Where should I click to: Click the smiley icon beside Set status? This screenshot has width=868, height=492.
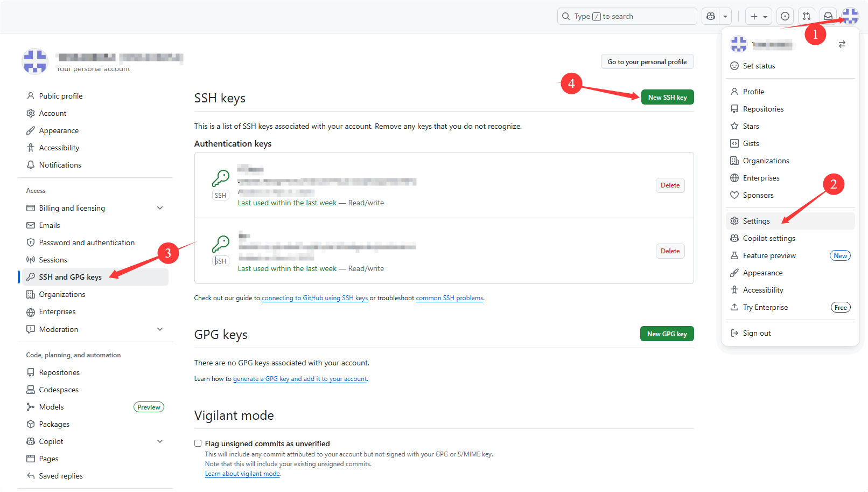tap(734, 66)
